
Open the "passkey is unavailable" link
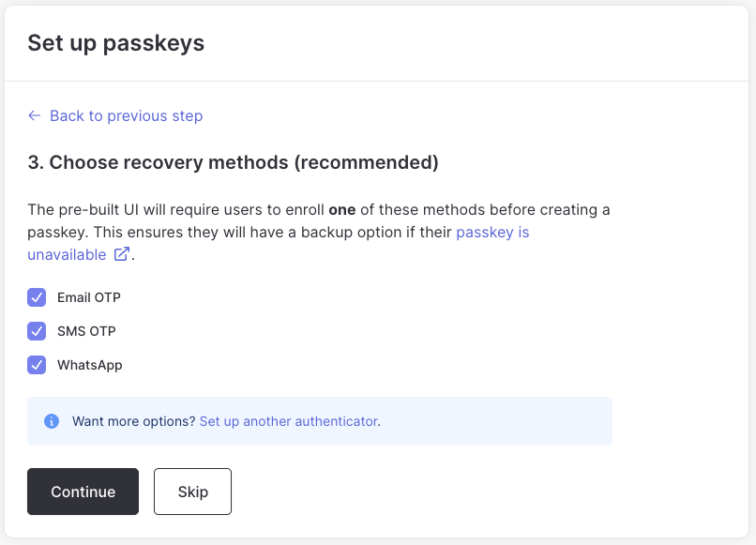(x=492, y=232)
